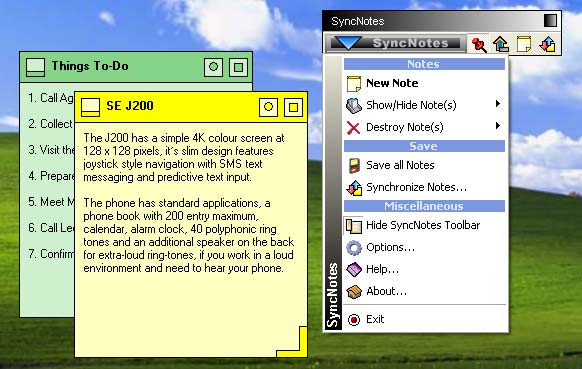This screenshot has height=369, width=582.
Task: Expand the Destroy Note(s) submenu arrow
Action: (498, 126)
